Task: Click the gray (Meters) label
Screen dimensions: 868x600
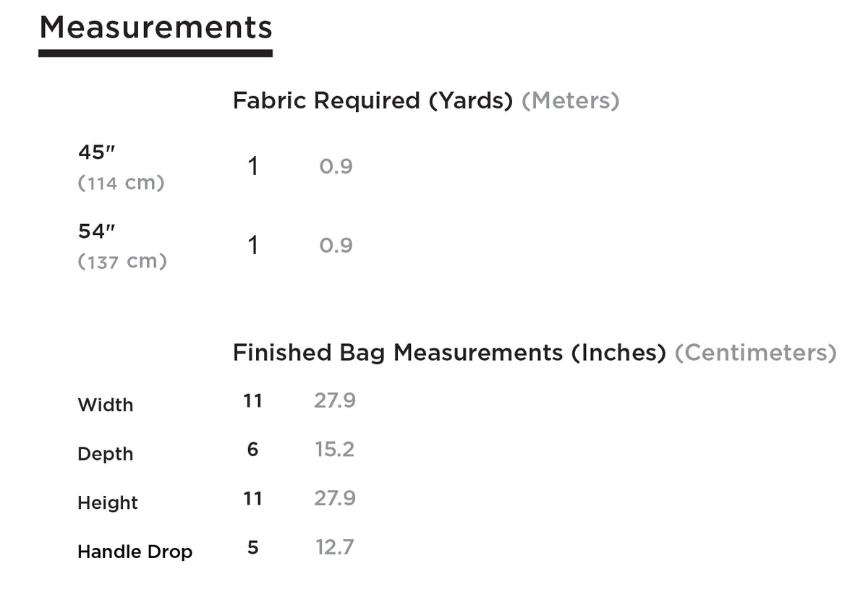Action: click(x=570, y=100)
